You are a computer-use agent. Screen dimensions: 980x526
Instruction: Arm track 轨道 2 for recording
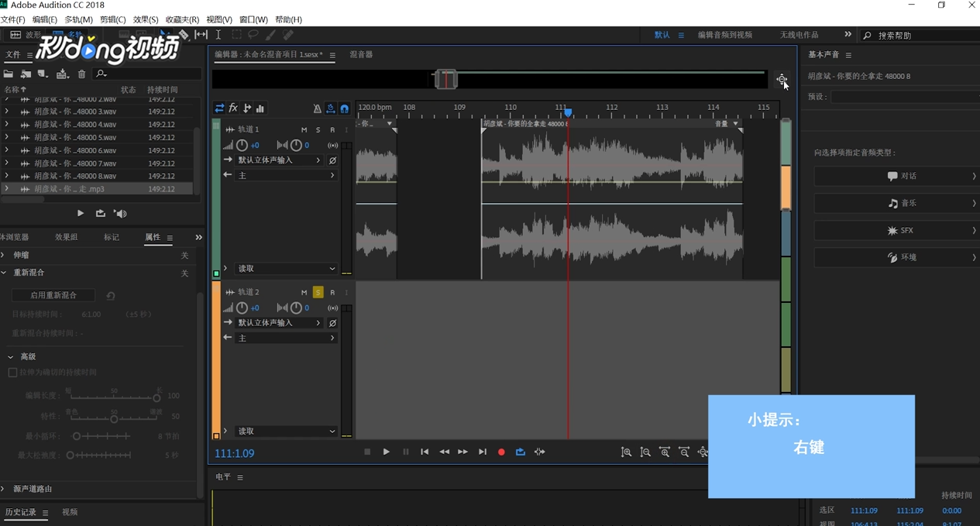click(332, 292)
